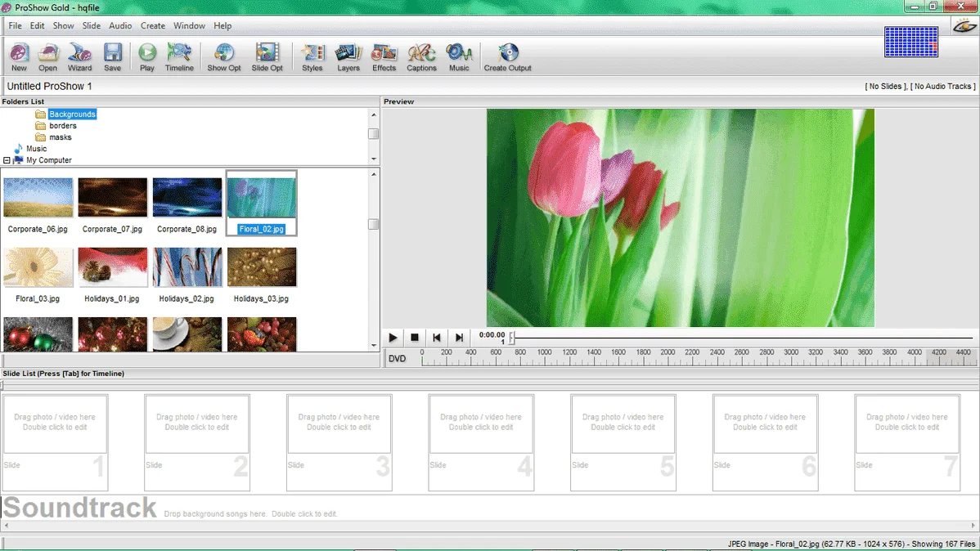Open the Show menu
This screenshot has height=551, width=980.
(63, 25)
